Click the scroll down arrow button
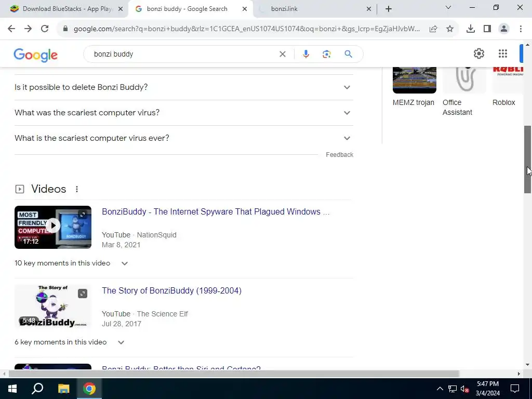532x399 pixels. [528, 365]
